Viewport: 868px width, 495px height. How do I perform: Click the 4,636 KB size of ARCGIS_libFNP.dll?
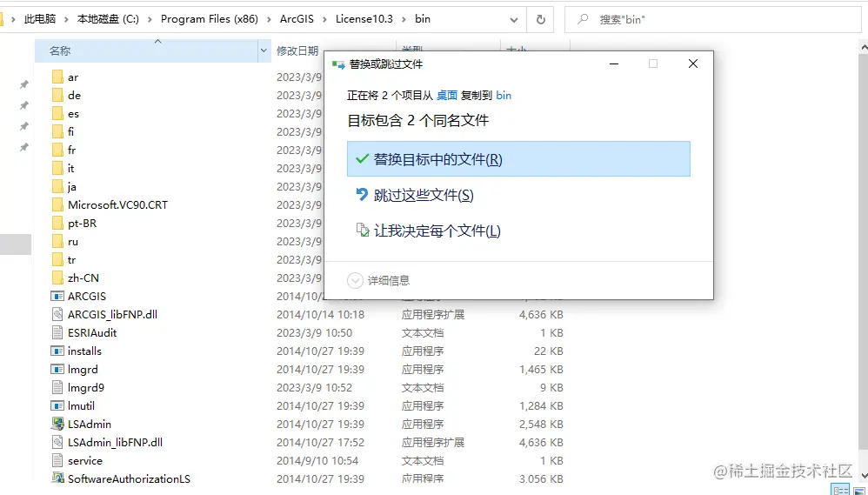tap(541, 315)
